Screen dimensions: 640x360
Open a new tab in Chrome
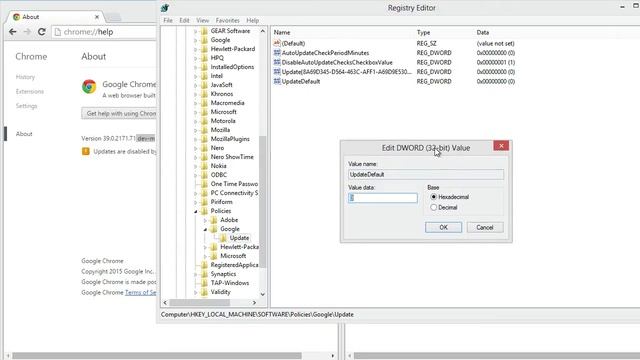(x=114, y=17)
